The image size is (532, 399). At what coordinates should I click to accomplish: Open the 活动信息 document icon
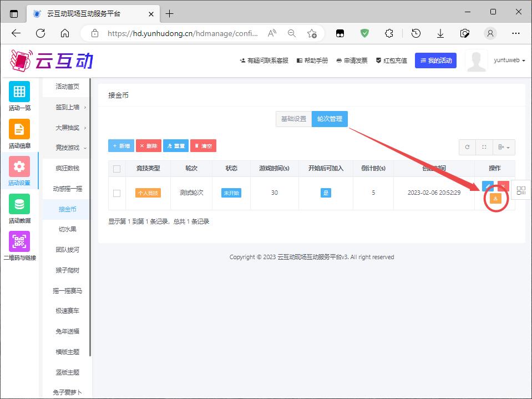point(19,129)
